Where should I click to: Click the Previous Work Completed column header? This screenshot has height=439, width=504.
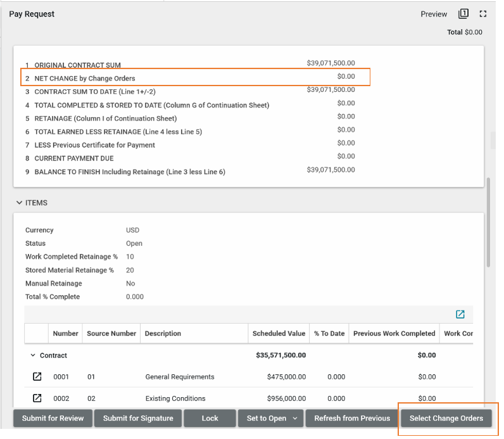pos(394,333)
